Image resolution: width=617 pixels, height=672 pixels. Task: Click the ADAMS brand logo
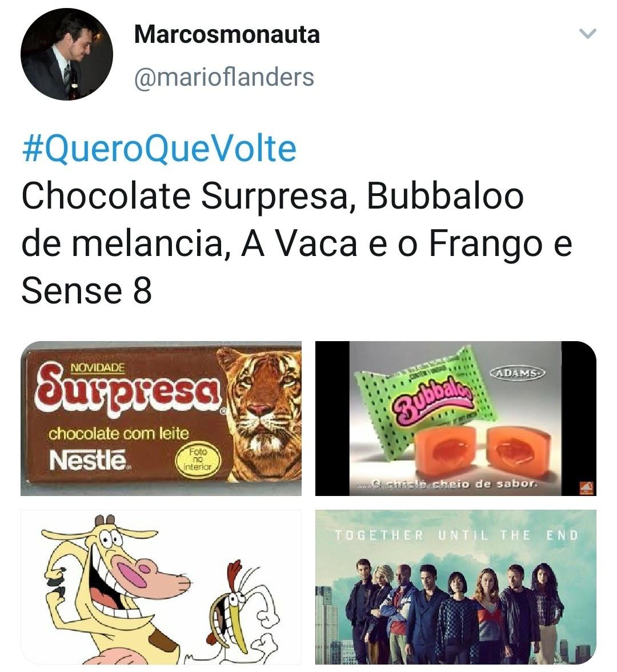(517, 373)
